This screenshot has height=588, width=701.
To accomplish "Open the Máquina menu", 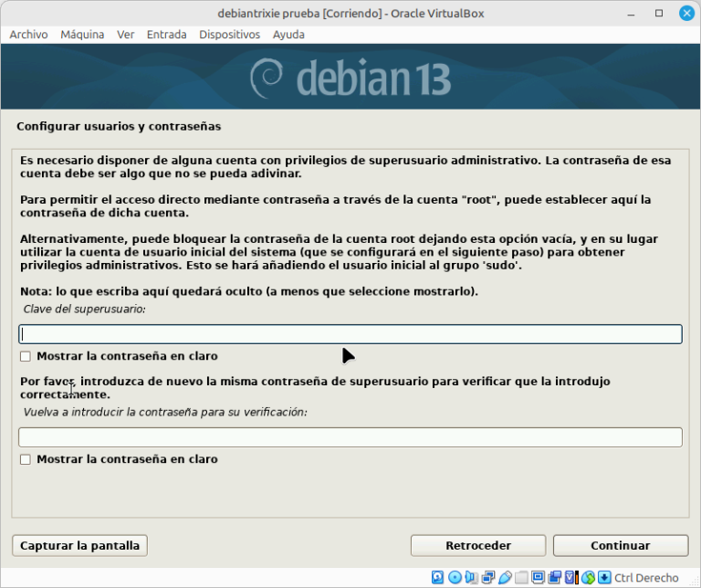I will click(82, 35).
